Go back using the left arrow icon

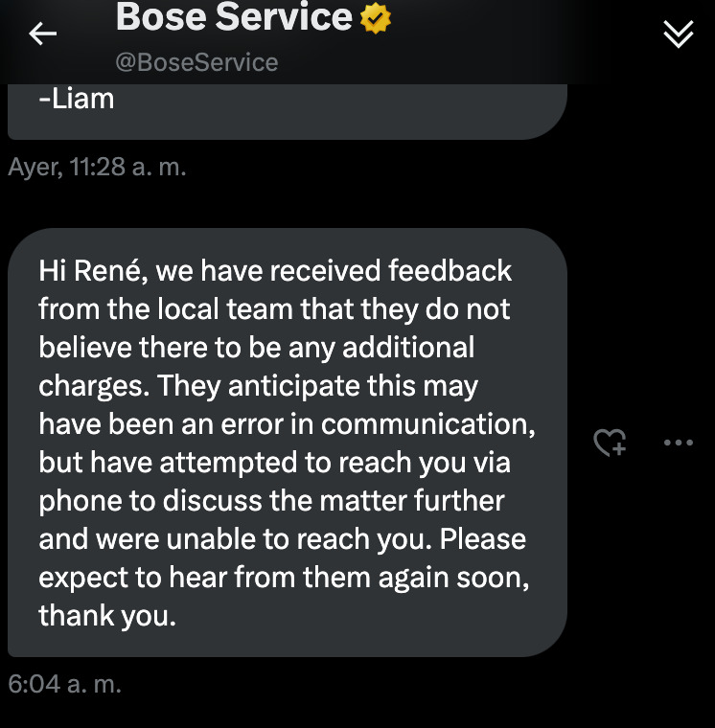(42, 34)
